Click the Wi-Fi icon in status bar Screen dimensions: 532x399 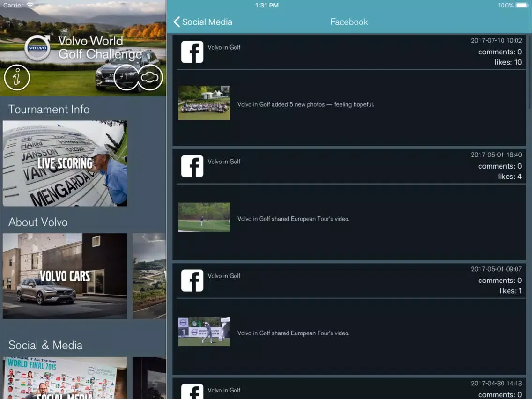pos(30,6)
